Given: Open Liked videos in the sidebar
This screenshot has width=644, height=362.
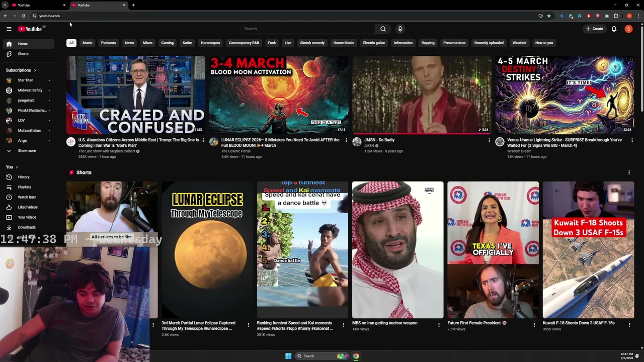Looking at the screenshot, I should (28, 207).
